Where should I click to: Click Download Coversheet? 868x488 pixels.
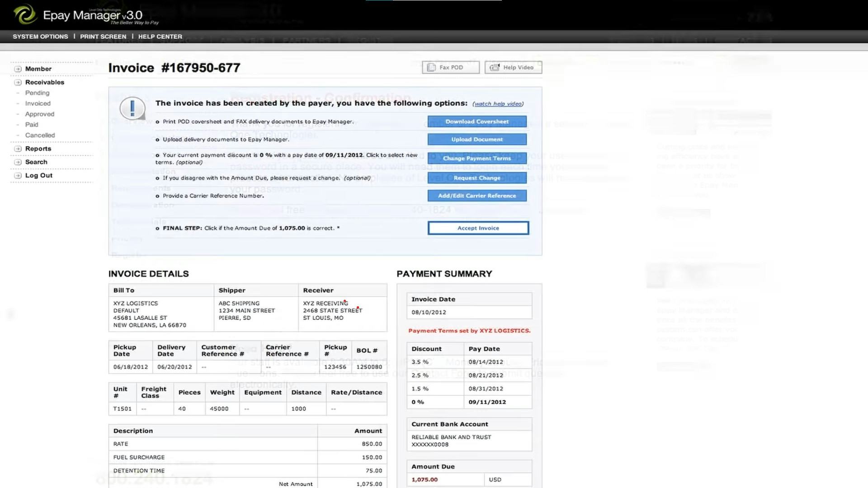pos(477,121)
